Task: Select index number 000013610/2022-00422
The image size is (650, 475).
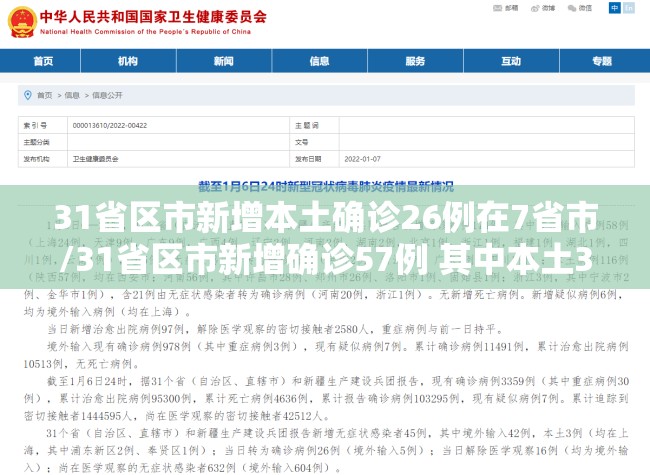Action: pyautogui.click(x=110, y=126)
